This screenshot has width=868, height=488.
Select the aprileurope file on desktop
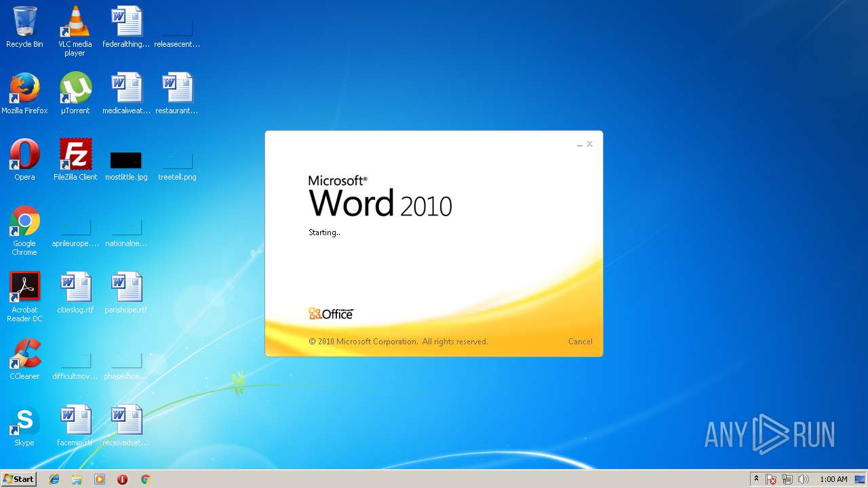pos(75,232)
